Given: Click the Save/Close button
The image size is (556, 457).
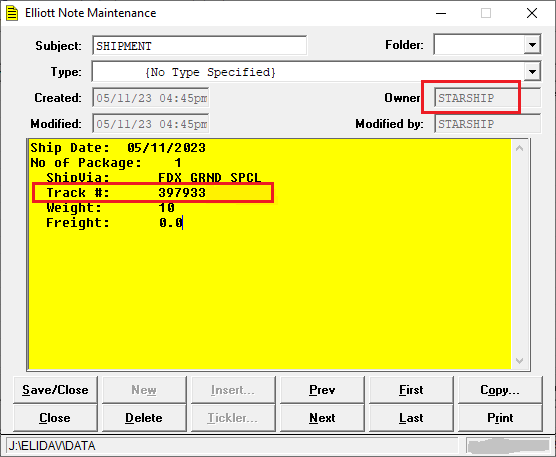Looking at the screenshot, I should click(x=55, y=390).
